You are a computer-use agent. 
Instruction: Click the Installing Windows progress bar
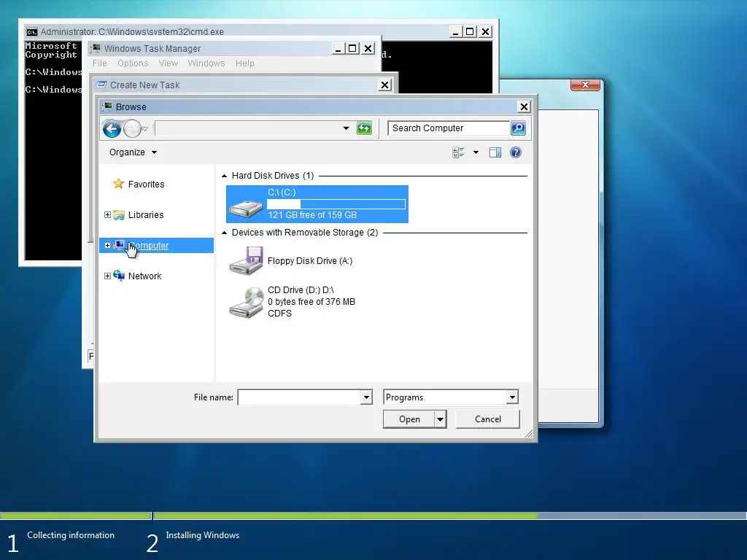coord(449,516)
